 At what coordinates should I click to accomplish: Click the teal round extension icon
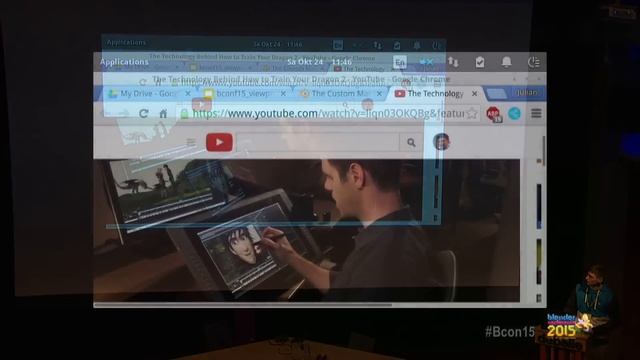click(514, 113)
